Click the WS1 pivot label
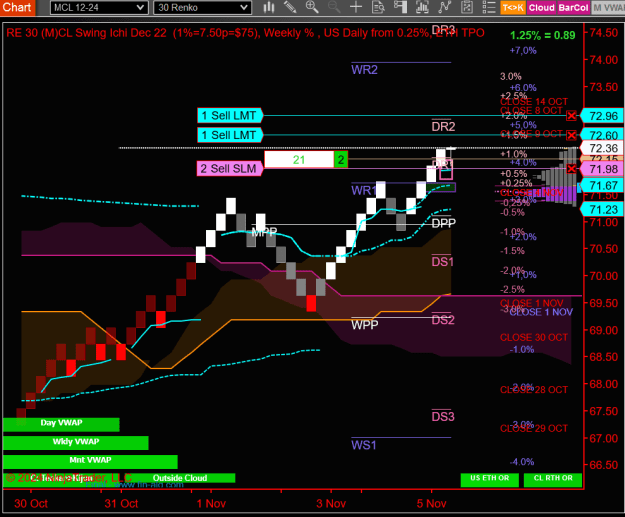This screenshot has width=625, height=517. [x=364, y=445]
